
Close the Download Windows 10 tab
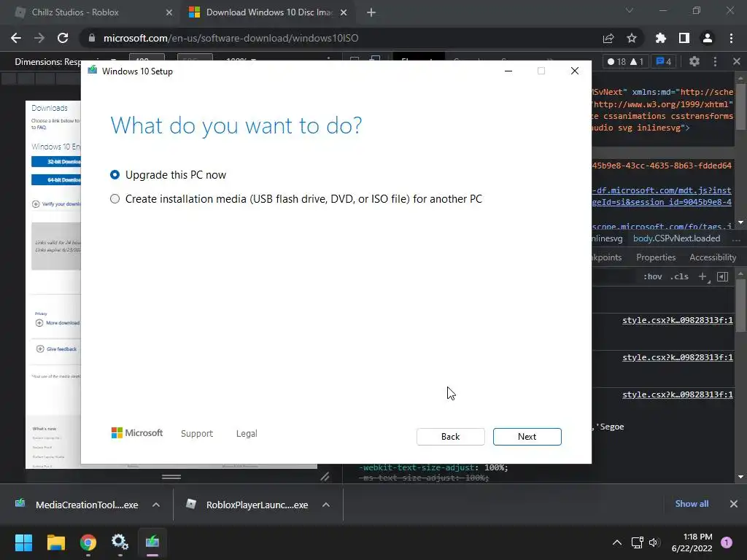coord(344,12)
